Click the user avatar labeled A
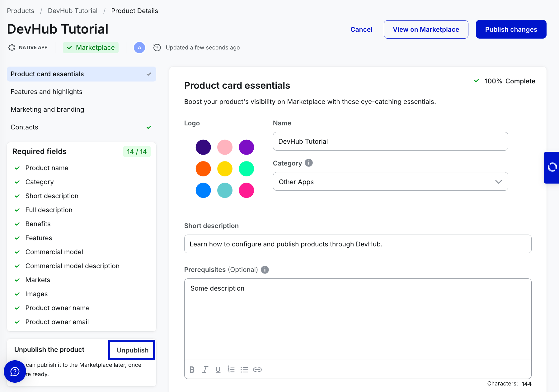559x392 pixels. [x=139, y=48]
